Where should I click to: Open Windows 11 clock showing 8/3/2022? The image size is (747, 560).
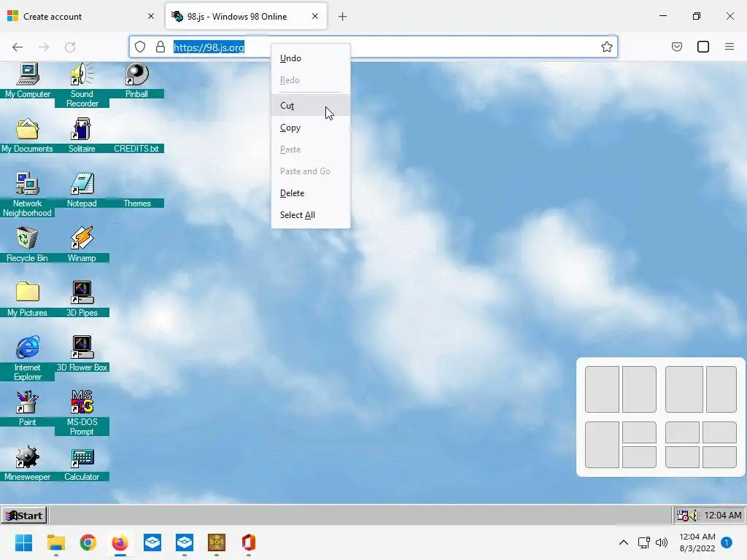[697, 542]
